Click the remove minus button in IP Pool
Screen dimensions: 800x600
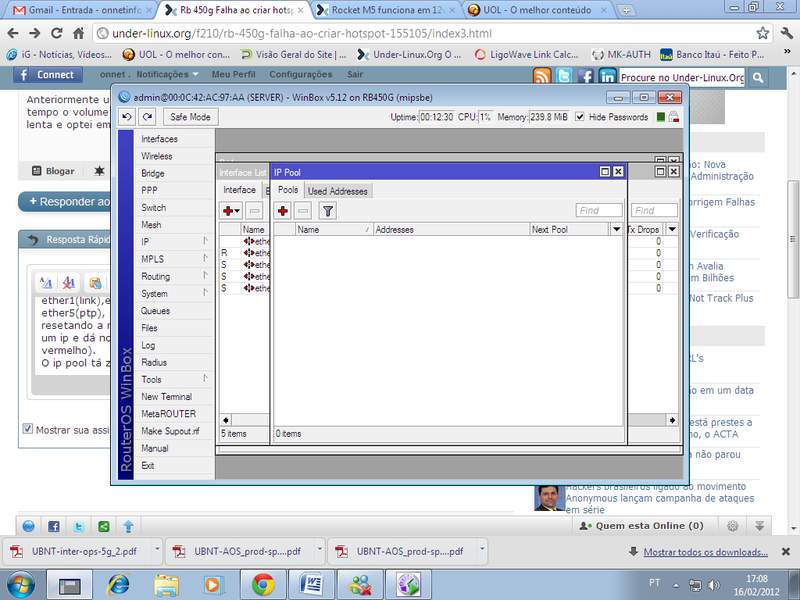(x=303, y=210)
